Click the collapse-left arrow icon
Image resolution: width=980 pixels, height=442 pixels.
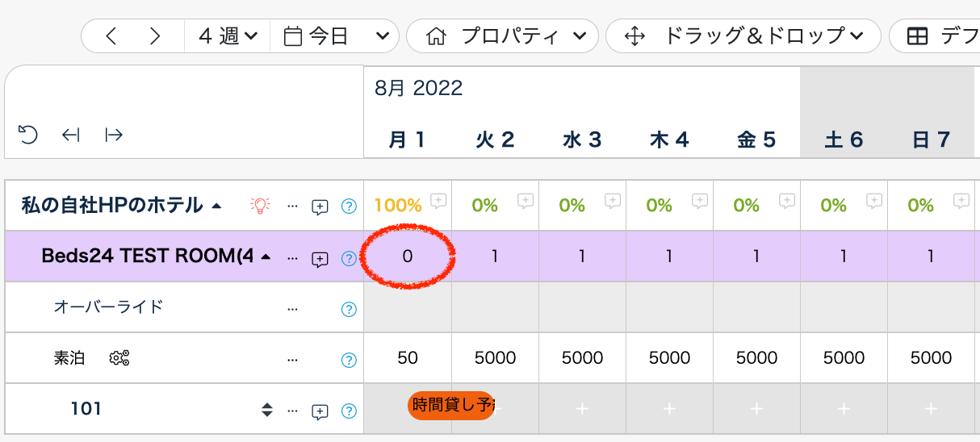click(x=71, y=135)
